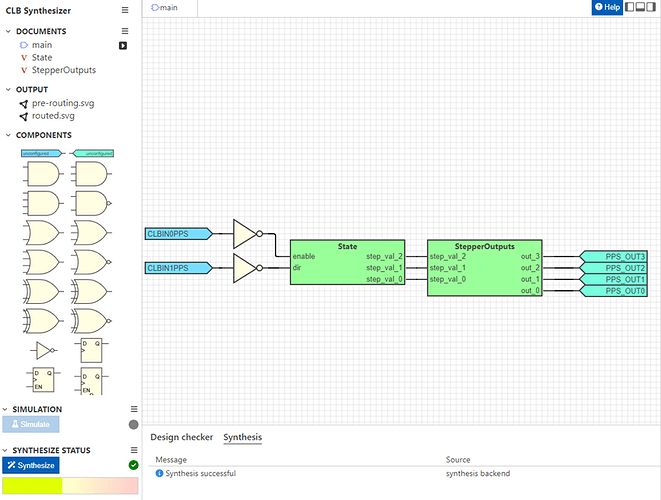Click the run icon next to main document
This screenshot has height=500, width=661.
coord(123,46)
